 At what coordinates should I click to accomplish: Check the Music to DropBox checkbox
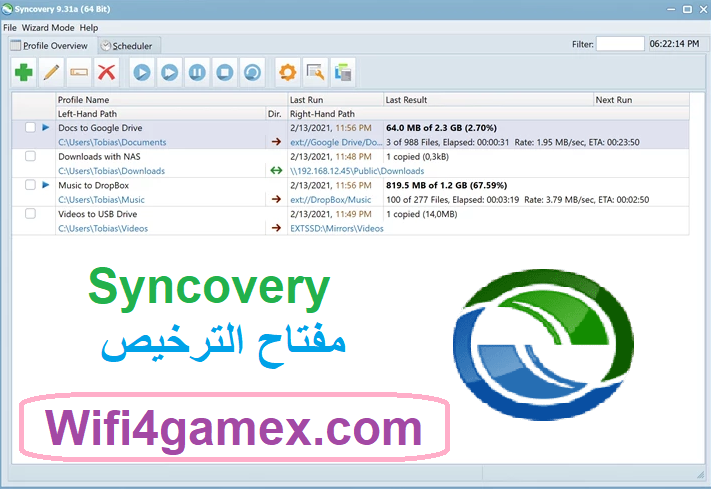coord(30,185)
